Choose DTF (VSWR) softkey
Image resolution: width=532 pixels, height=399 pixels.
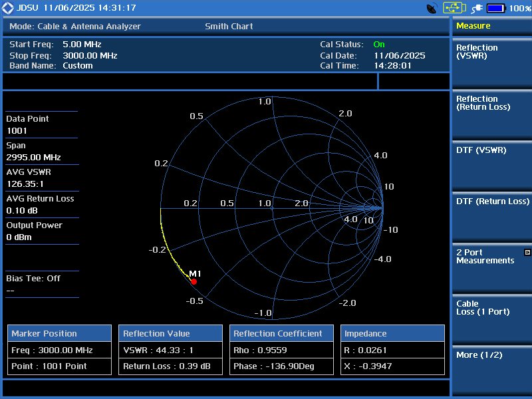491,166
